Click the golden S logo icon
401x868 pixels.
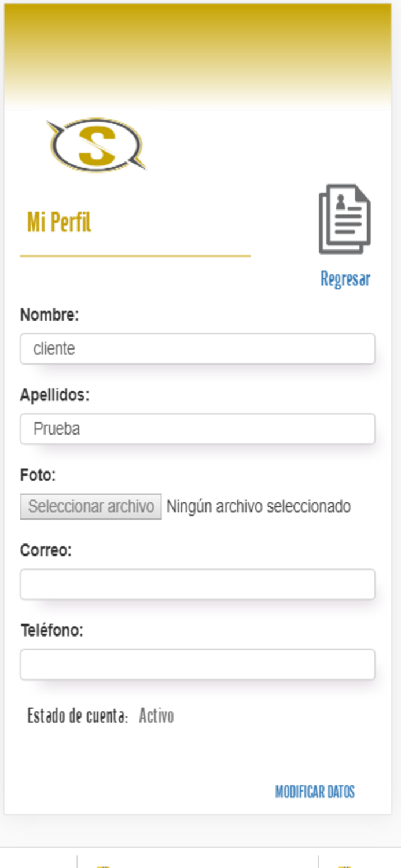97,145
